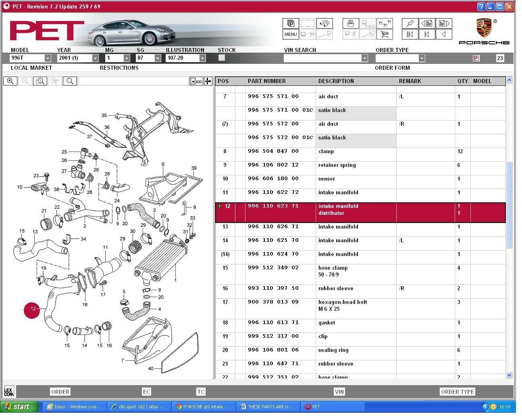Click the split pane arrow icon
The image size is (522, 420).
(x=208, y=81)
